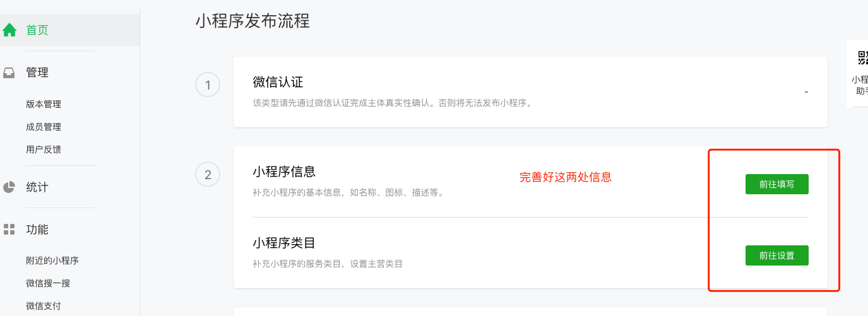Select 统计 section in sidebar
The width and height of the screenshot is (868, 316).
pos(37,187)
